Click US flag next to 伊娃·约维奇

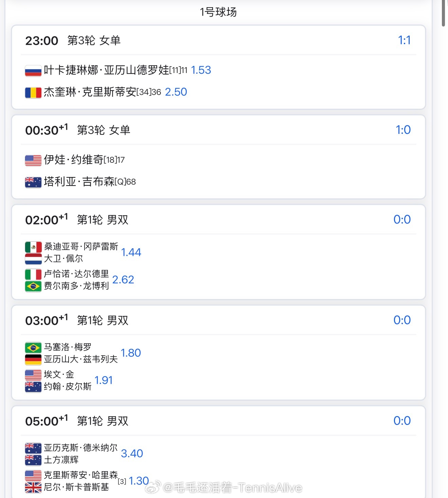tap(33, 160)
